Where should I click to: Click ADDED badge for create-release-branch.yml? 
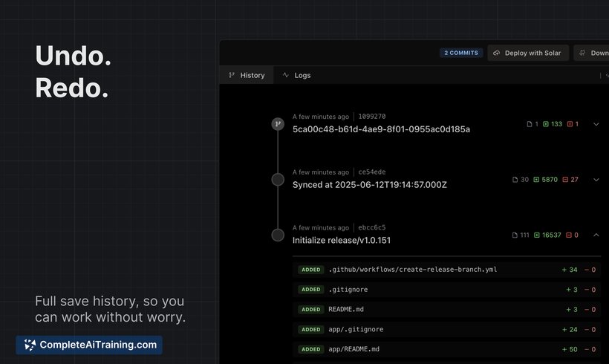[x=311, y=270]
